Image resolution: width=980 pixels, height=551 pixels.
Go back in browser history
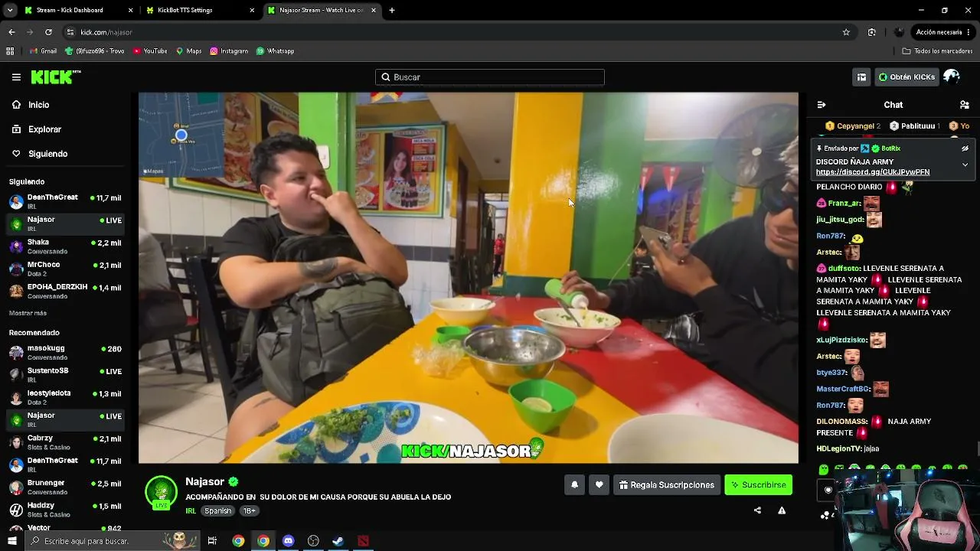pos(11,32)
